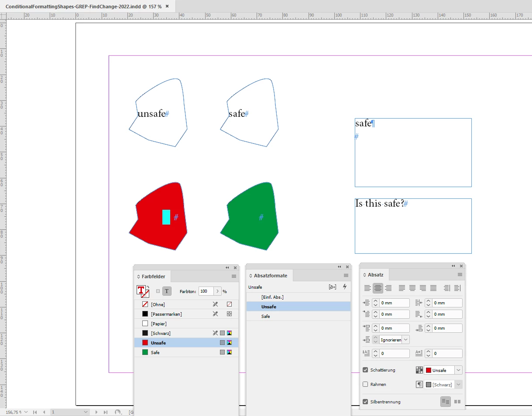Toggle the Silbentrennung checkbox
Viewport: 532px width, 416px height.
(366, 402)
